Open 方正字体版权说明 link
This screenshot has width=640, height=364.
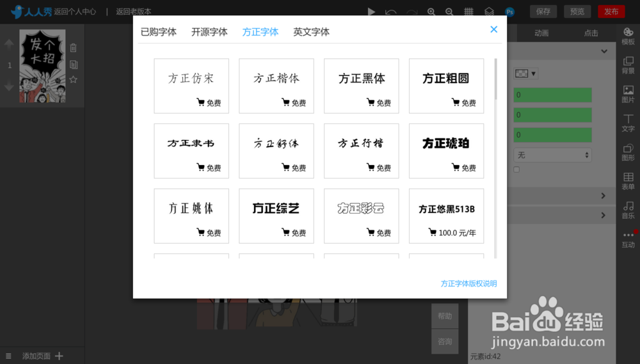(x=468, y=283)
